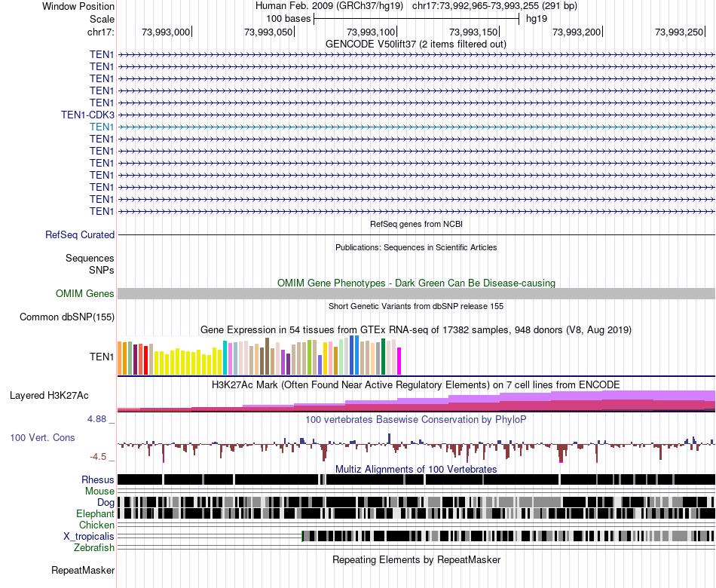This screenshot has height=588, width=716.
Task: Click the dark green GTEx expression bar
Action: (x=383, y=357)
